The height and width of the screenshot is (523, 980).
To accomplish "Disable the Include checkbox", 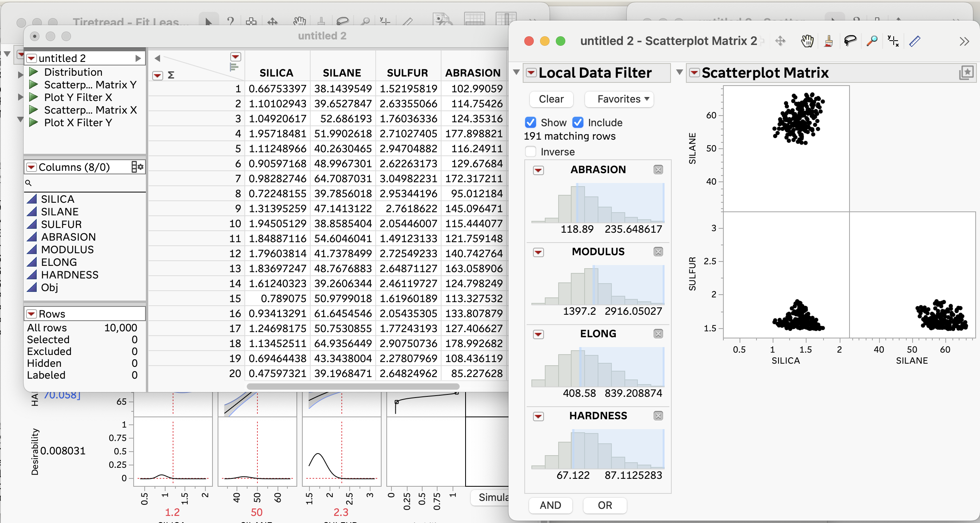I will coord(578,122).
